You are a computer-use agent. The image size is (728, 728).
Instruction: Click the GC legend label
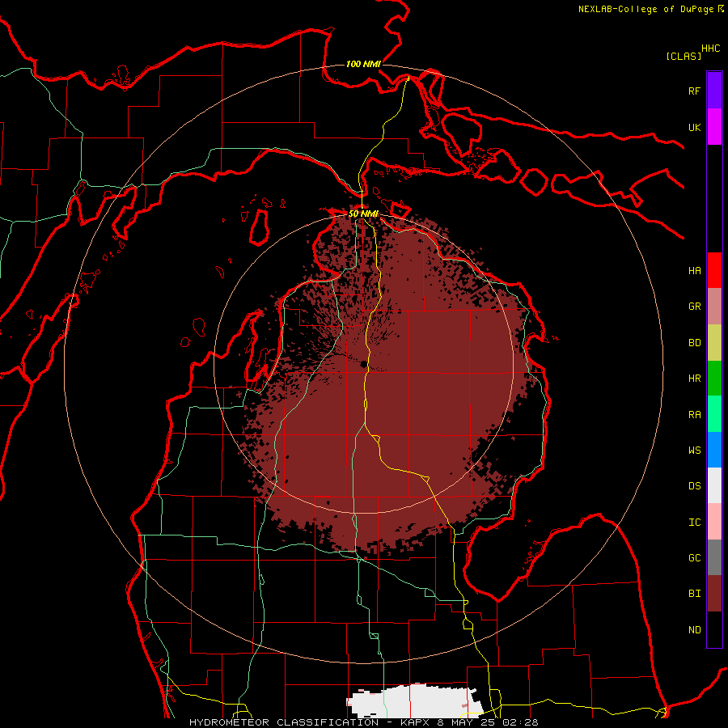(694, 558)
